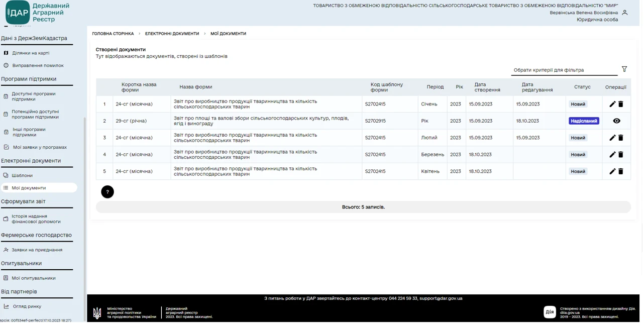Go to ЕЛЕКТРОННІ ДОКУМЕНТИ breadcrumb
This screenshot has width=644, height=323.
click(172, 34)
